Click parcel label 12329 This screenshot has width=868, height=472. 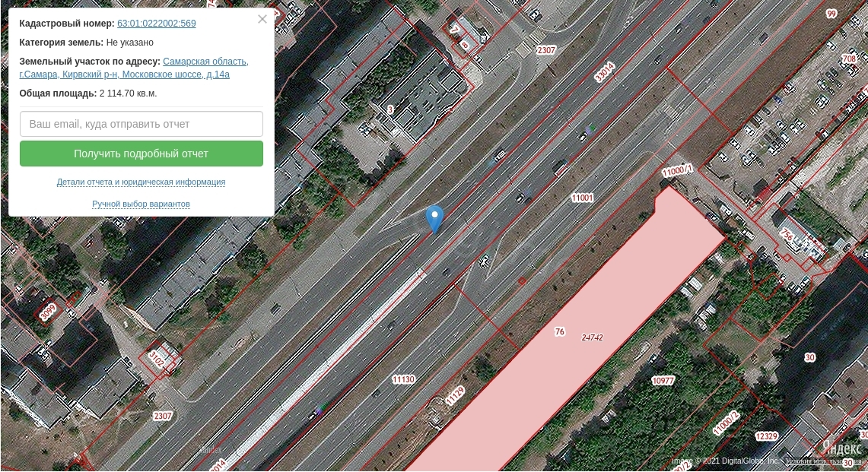click(x=767, y=436)
